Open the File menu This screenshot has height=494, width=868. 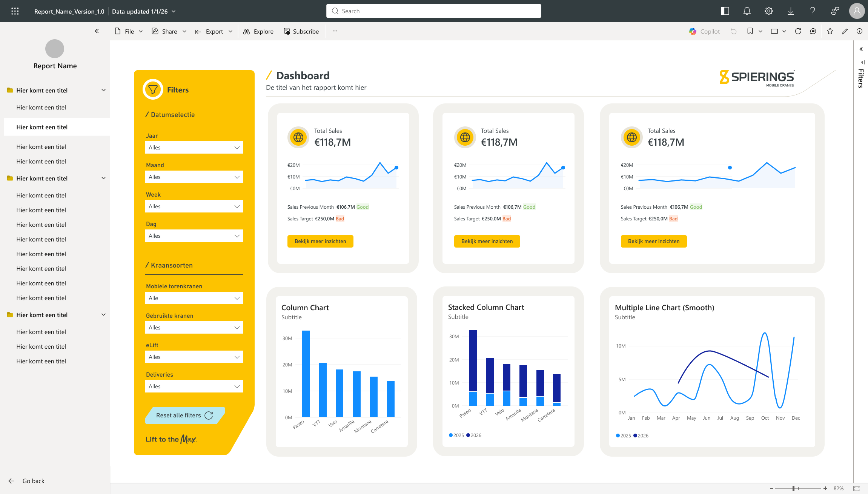[x=129, y=31]
